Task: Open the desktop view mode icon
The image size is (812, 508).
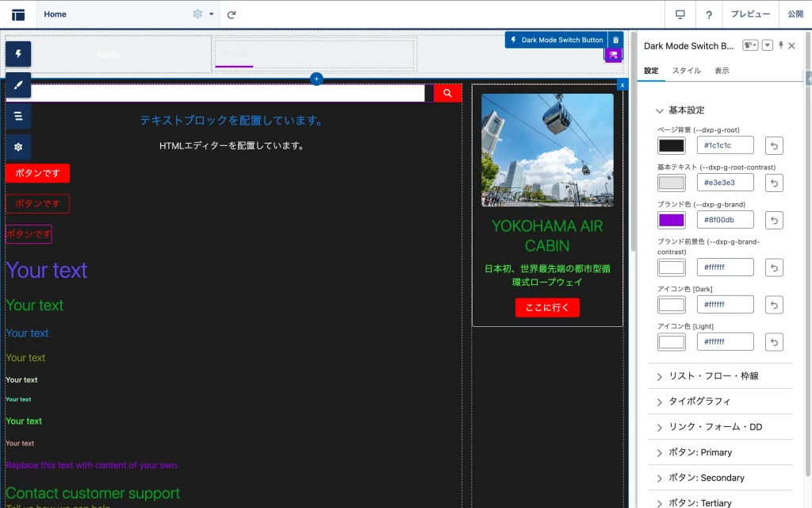Action: pos(680,14)
